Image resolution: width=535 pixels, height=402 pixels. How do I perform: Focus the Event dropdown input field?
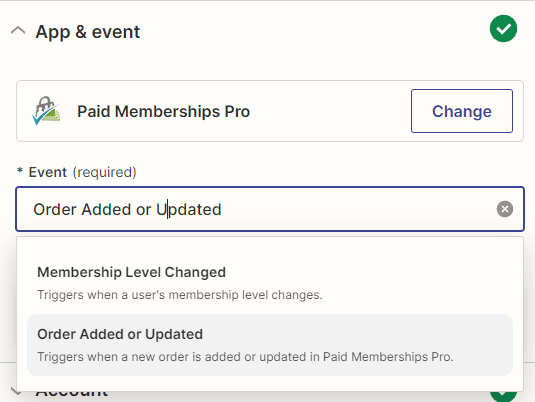point(270,209)
